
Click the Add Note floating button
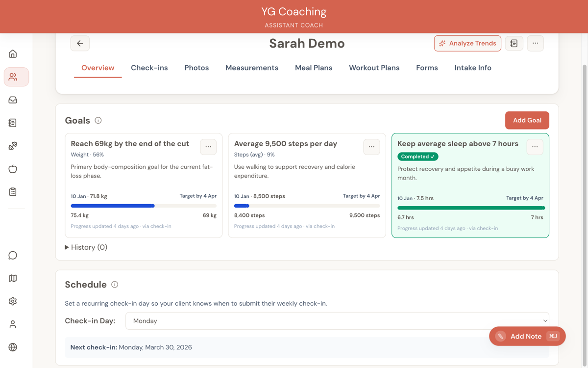pos(527,336)
